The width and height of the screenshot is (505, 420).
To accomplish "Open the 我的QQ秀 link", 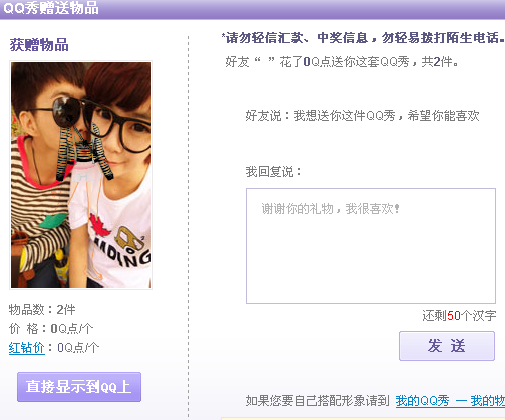I will 422,401.
